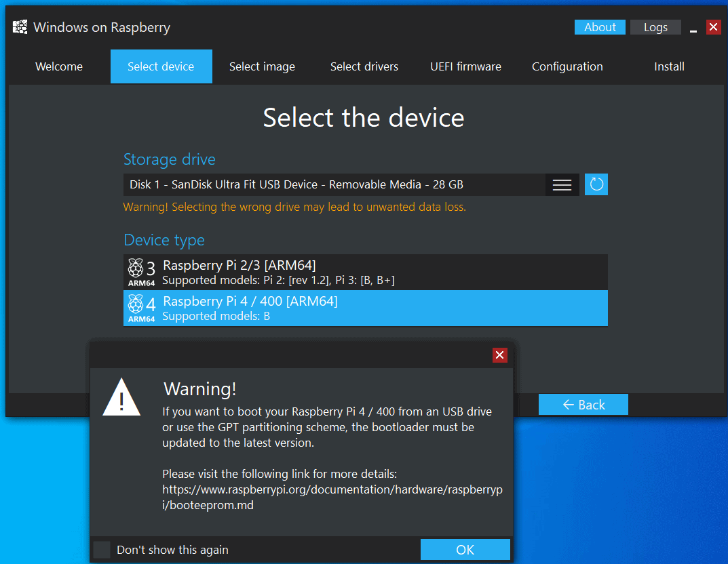The image size is (728, 564).
Task: Click the Select the device title
Action: (364, 118)
